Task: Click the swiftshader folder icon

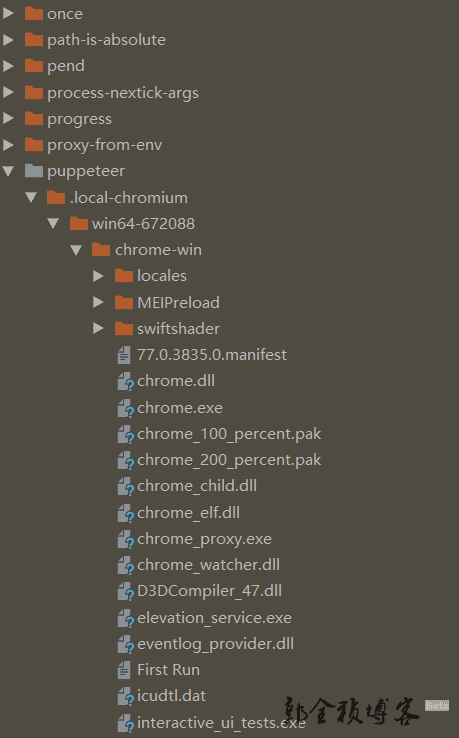Action: coord(123,328)
